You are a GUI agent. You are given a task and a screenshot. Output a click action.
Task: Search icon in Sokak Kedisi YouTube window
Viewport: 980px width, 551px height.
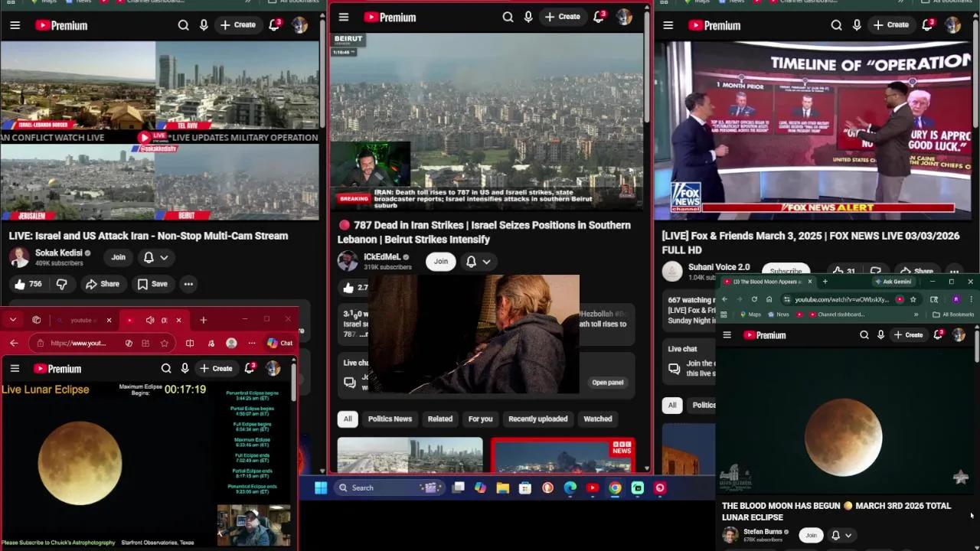[184, 25]
